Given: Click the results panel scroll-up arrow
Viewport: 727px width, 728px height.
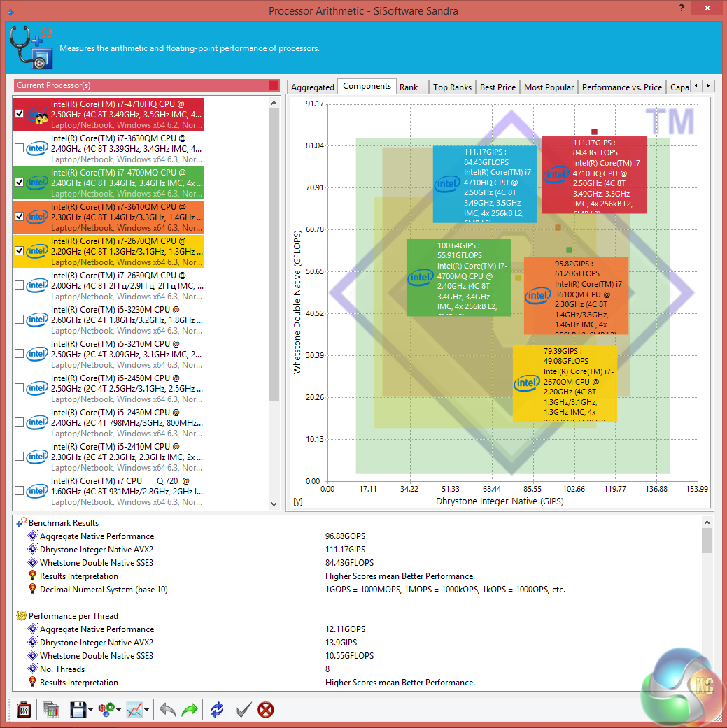Looking at the screenshot, I should (707, 522).
